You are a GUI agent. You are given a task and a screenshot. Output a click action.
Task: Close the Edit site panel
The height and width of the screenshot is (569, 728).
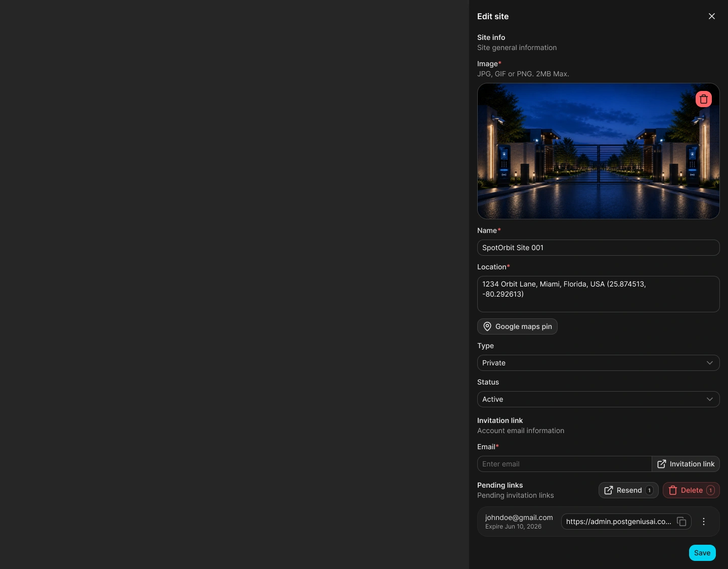[712, 16]
